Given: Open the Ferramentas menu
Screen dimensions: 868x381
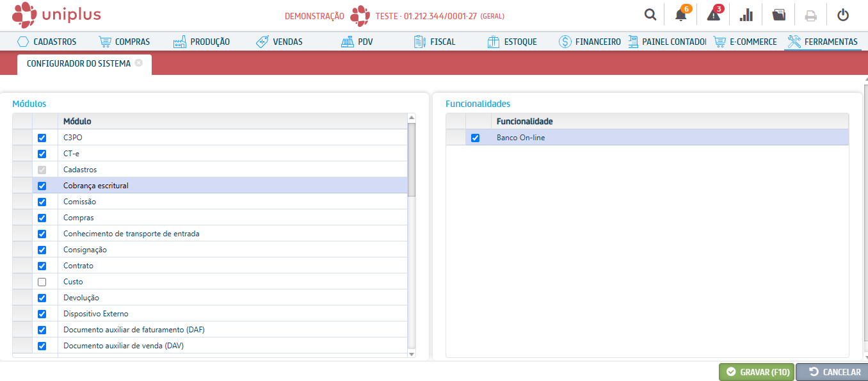Looking at the screenshot, I should pos(823,42).
